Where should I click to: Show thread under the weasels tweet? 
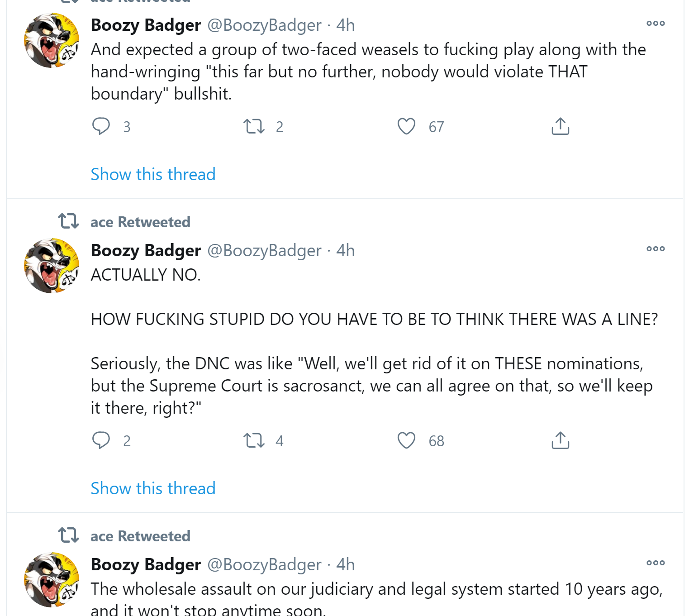153,174
